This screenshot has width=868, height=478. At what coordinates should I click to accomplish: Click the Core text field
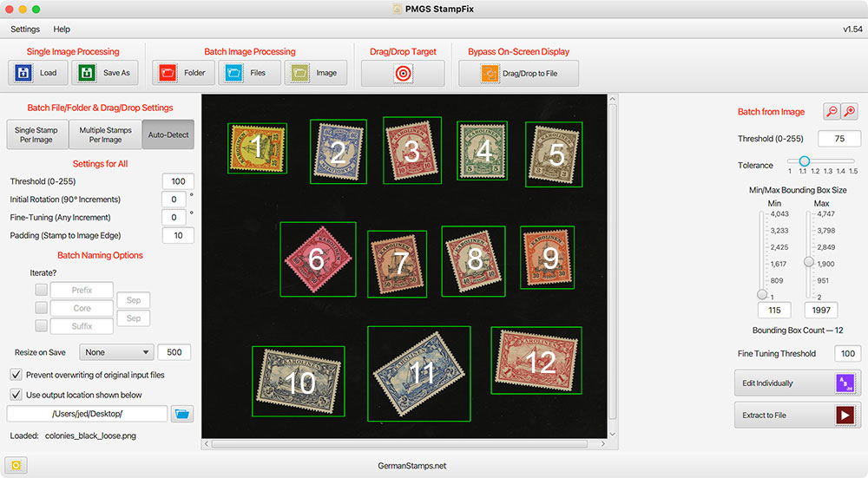(82, 308)
